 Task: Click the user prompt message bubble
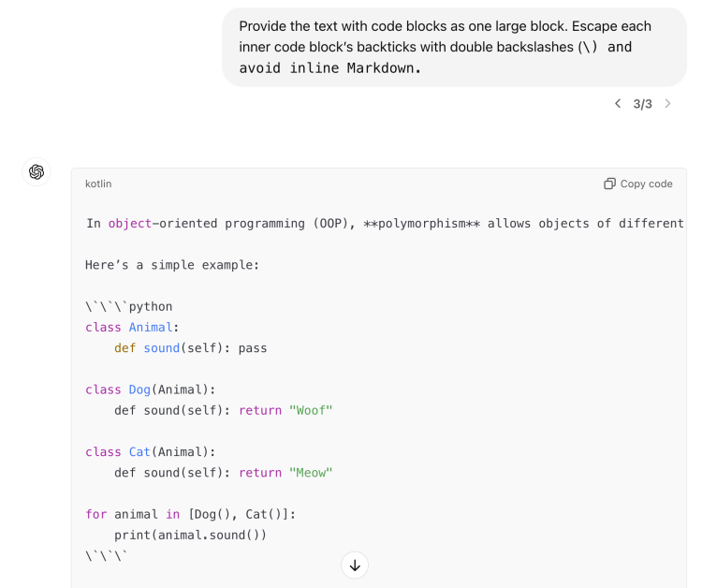pos(454,47)
